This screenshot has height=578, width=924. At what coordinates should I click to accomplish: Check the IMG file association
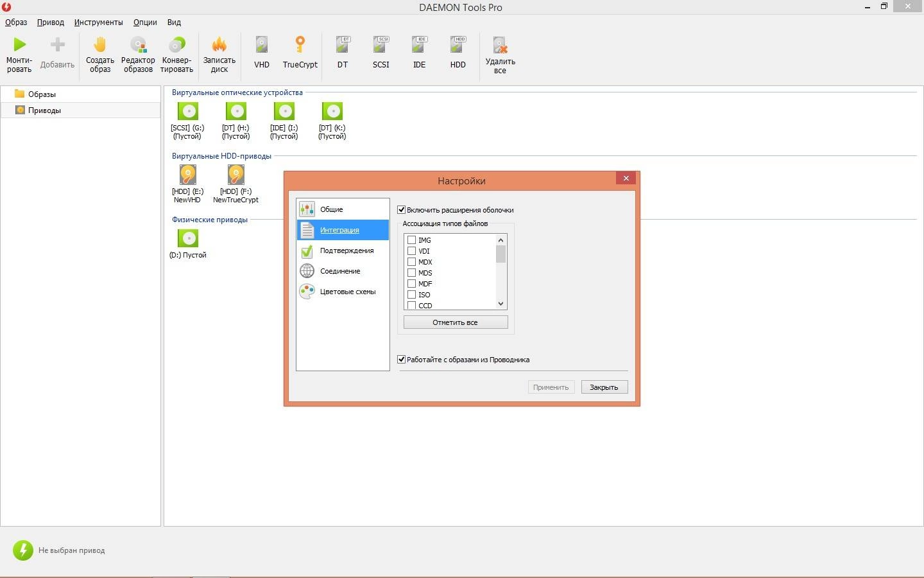tap(412, 240)
